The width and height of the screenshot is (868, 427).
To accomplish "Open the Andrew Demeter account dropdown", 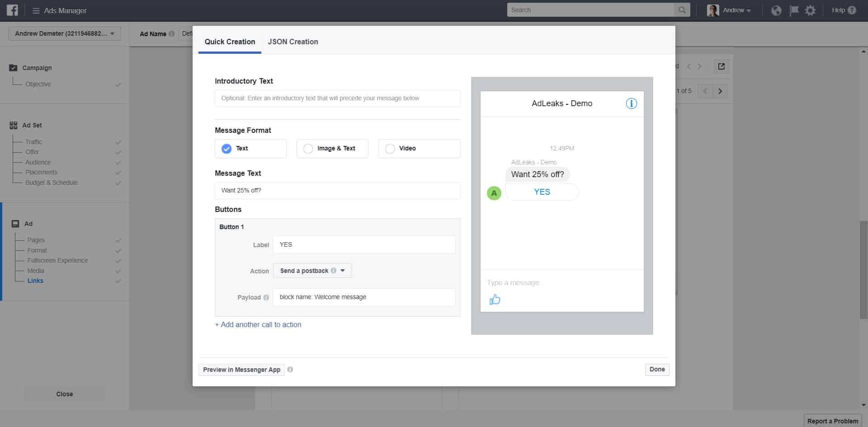I will coord(65,33).
